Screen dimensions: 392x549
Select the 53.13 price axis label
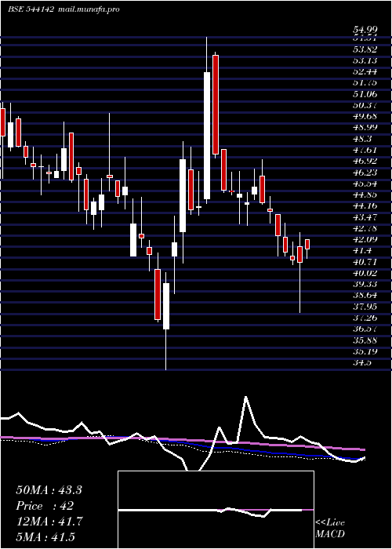pos(365,60)
